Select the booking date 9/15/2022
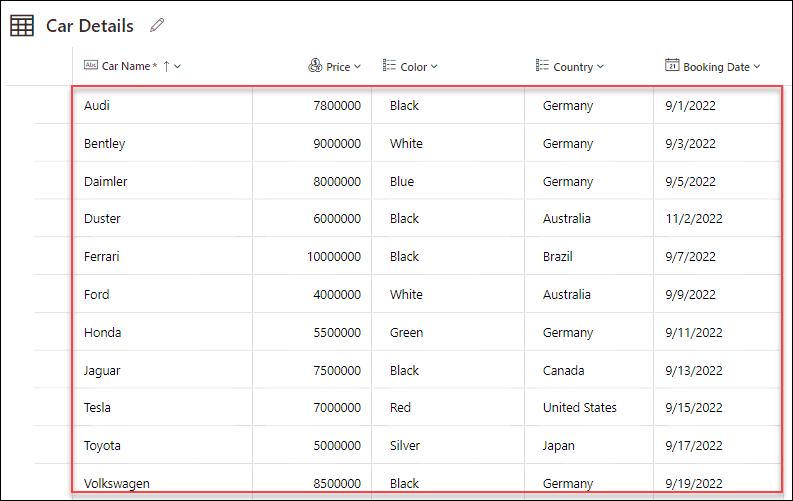The image size is (793, 501). [x=694, y=407]
